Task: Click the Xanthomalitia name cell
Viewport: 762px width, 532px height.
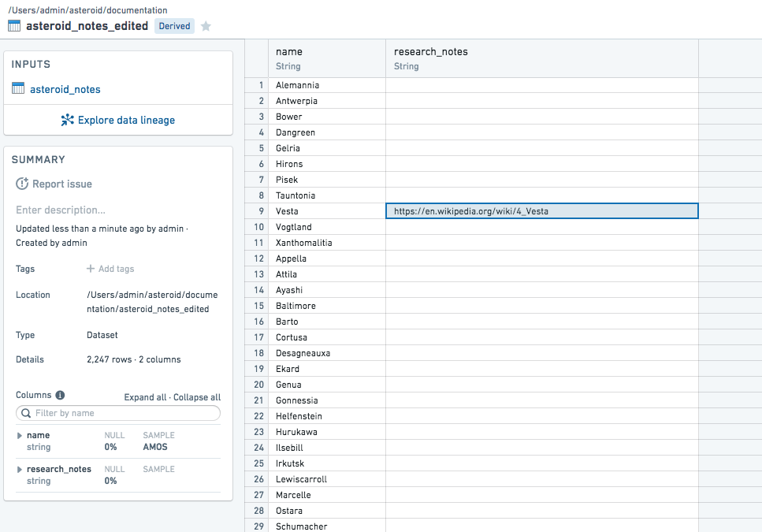Action: pyautogui.click(x=327, y=243)
